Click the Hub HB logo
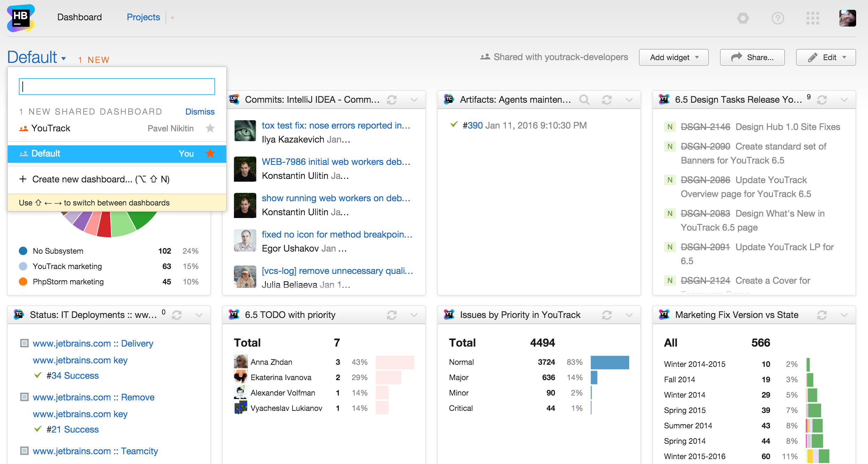 pos(21,18)
